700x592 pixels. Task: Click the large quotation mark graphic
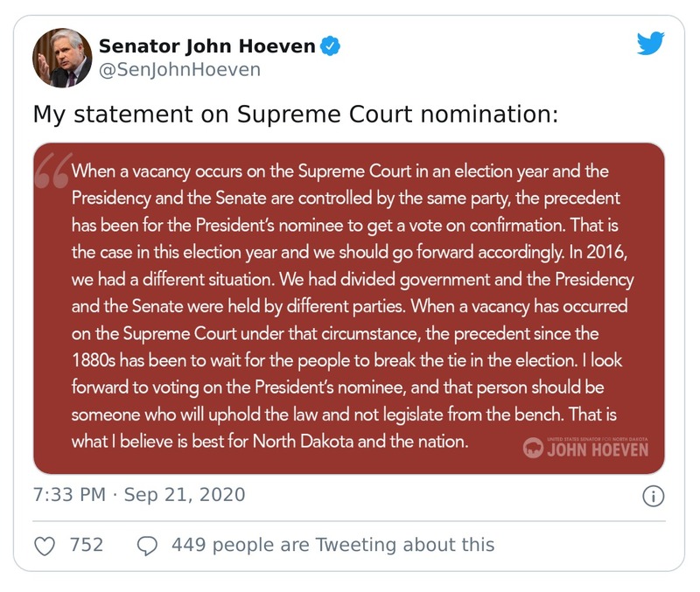(x=52, y=173)
